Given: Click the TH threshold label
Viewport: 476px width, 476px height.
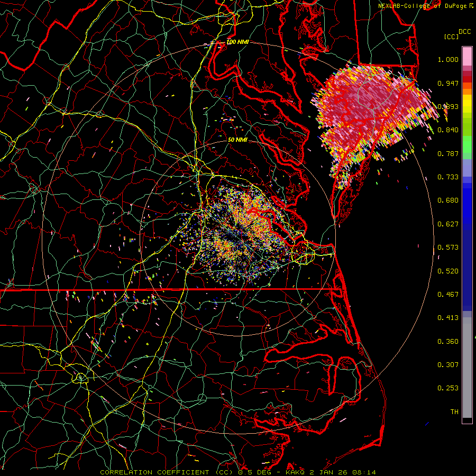Looking at the screenshot, I should click(x=454, y=412).
